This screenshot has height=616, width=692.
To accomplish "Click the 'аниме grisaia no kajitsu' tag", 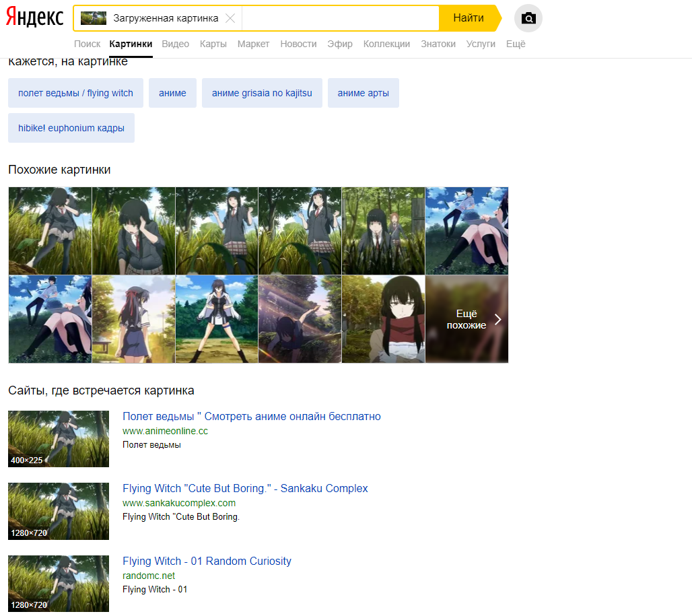I will (262, 93).
